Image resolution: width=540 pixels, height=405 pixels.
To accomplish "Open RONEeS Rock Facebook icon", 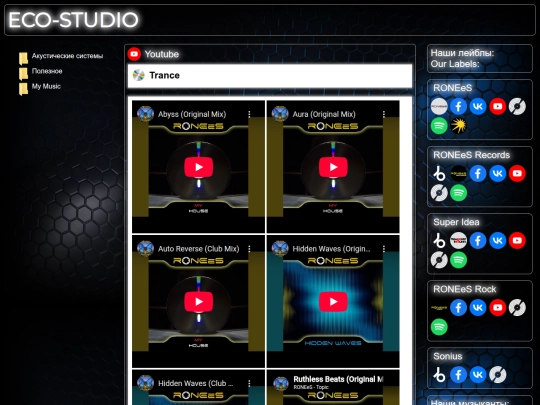I will [458, 308].
